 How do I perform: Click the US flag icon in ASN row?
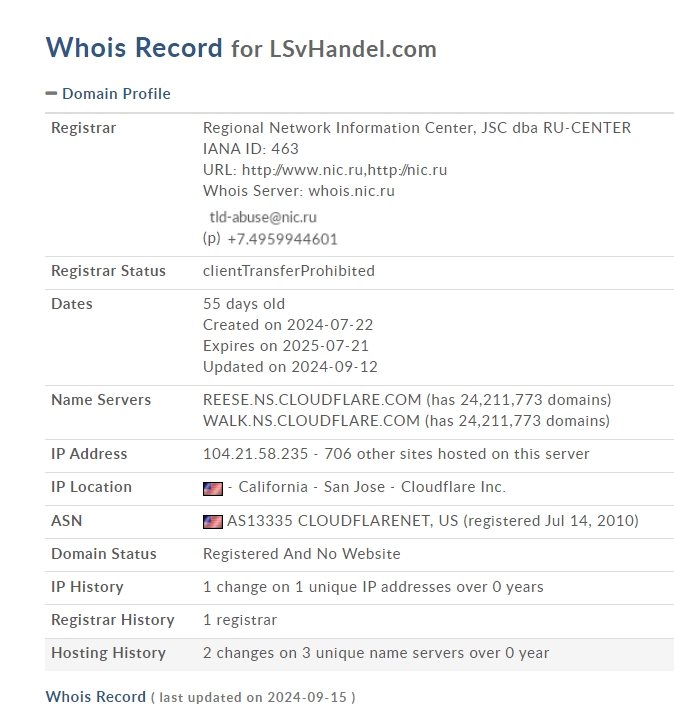(x=213, y=522)
